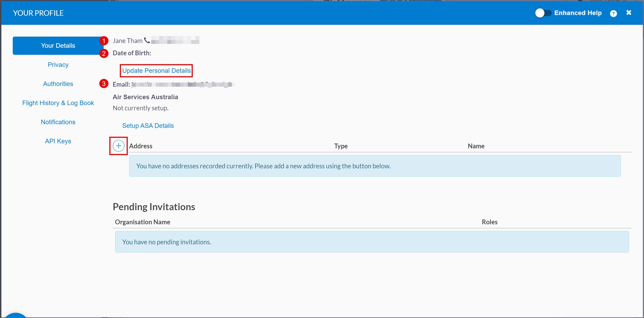
Task: Open the Authorities section
Action: click(58, 84)
